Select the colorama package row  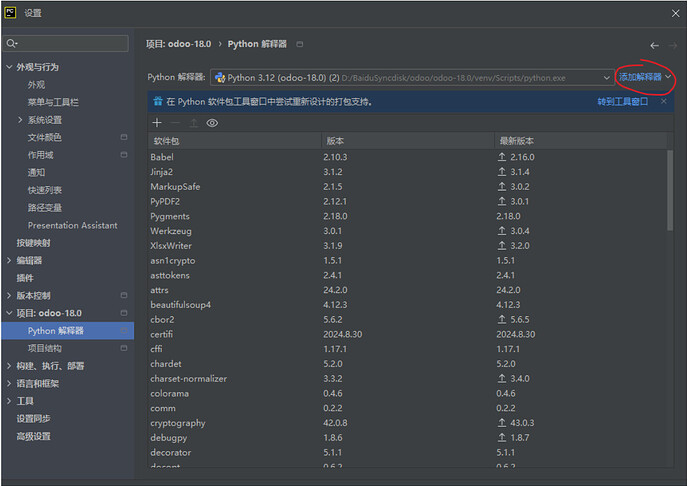point(407,393)
